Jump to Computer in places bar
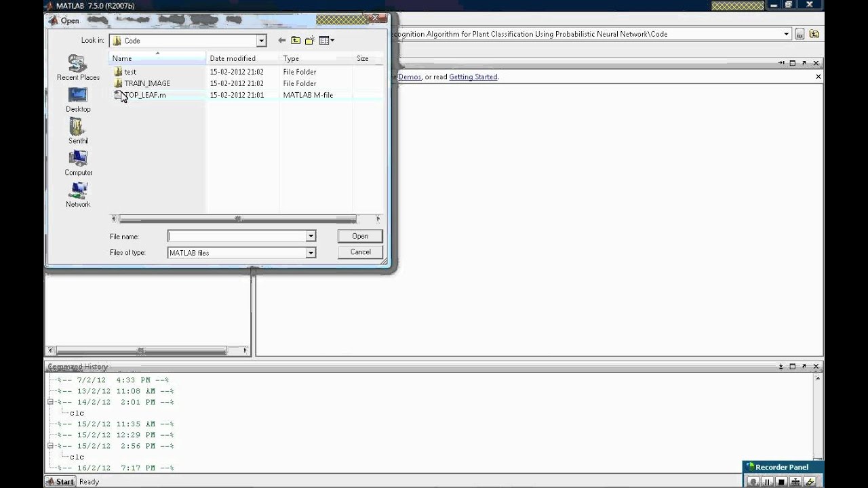This screenshot has width=868, height=488. (78, 163)
